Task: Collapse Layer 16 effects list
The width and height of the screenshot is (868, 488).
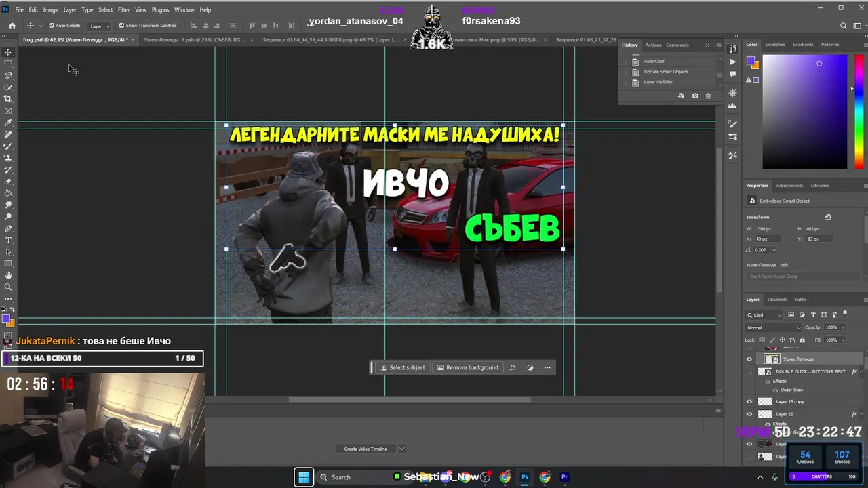Action: coord(862,414)
